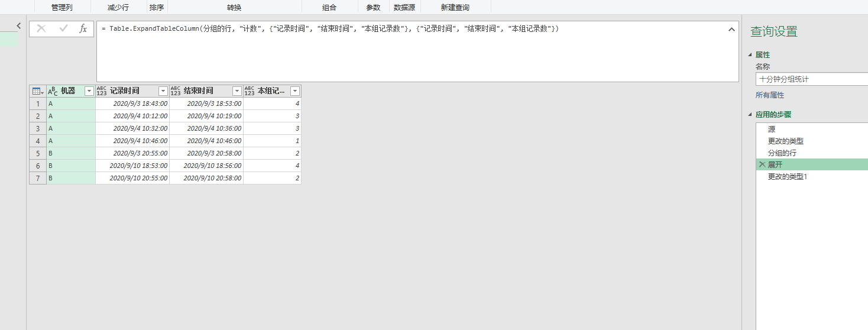Screen dimensions: 868x330
Task: Select the 更改的类型 applied step
Action: 812,141
